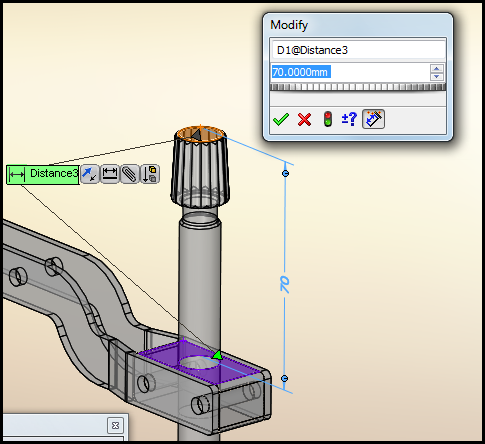Viewport: 485px width, 444px height.
Task: Select the D1@Distance3 name field
Action: (x=358, y=50)
